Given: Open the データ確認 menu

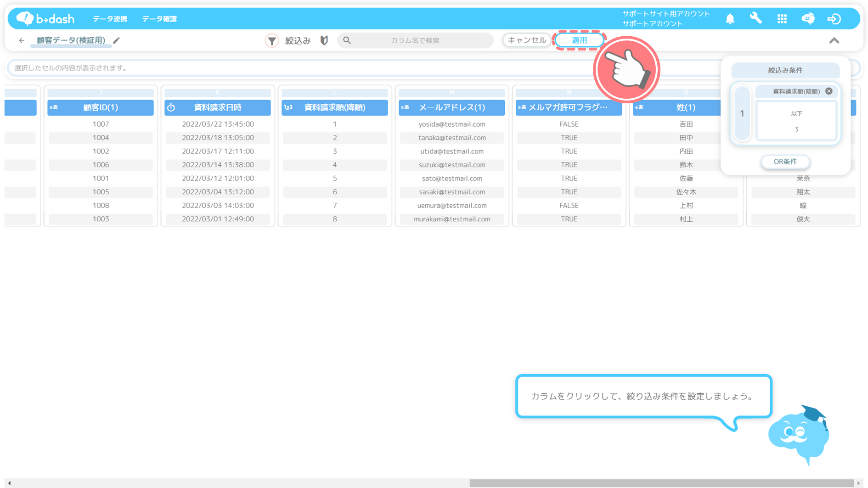Looking at the screenshot, I should pos(159,19).
